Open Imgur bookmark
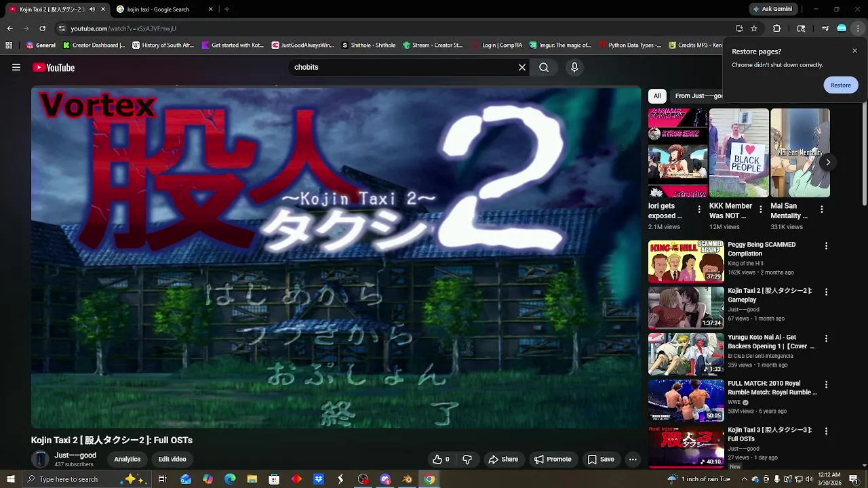Viewport: 868px width, 488px height. coord(561,45)
